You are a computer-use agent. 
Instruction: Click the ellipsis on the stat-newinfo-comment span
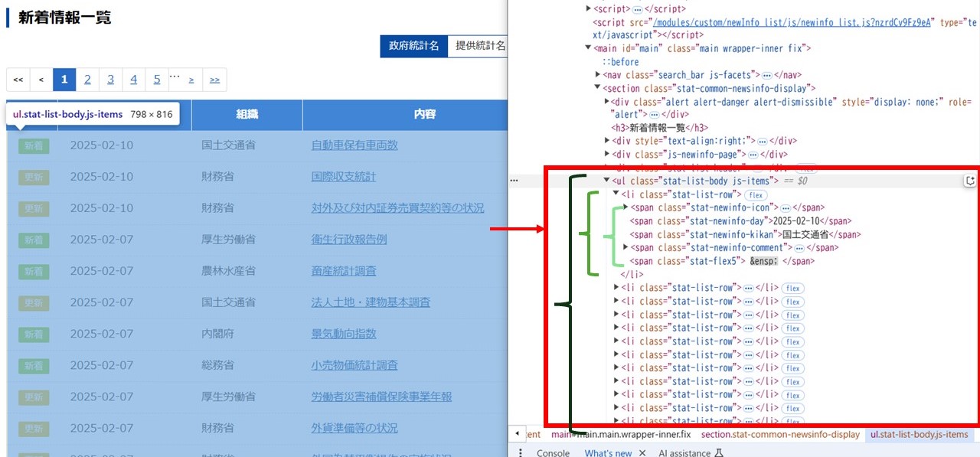click(x=799, y=248)
